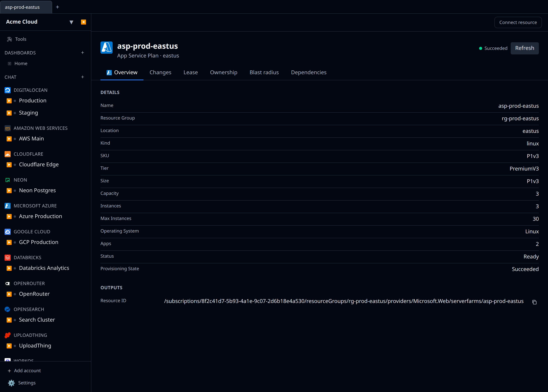Expand the Azure Production arrow
This screenshot has height=392, width=548.
click(x=9, y=217)
